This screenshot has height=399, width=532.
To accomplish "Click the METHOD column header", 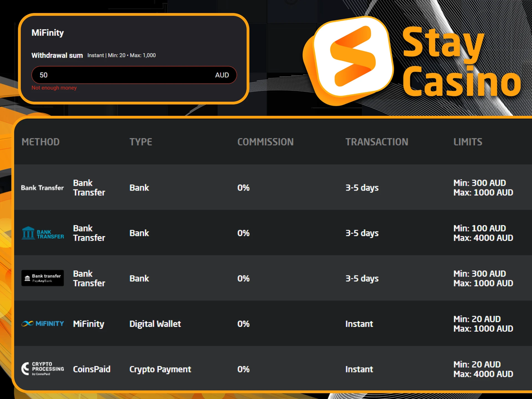I will [x=41, y=142].
